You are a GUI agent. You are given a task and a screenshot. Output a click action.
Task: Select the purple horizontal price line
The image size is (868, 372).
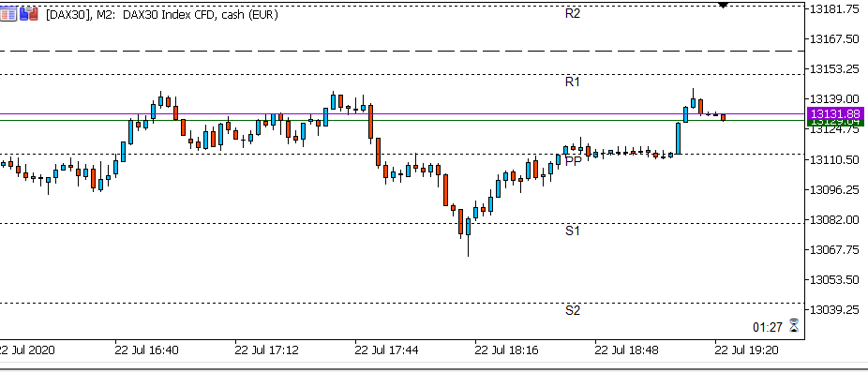coord(402,114)
